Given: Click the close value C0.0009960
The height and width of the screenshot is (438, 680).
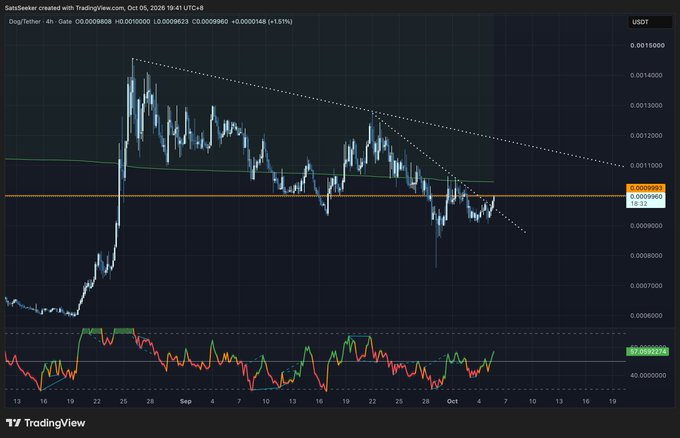Looking at the screenshot, I should coord(210,21).
